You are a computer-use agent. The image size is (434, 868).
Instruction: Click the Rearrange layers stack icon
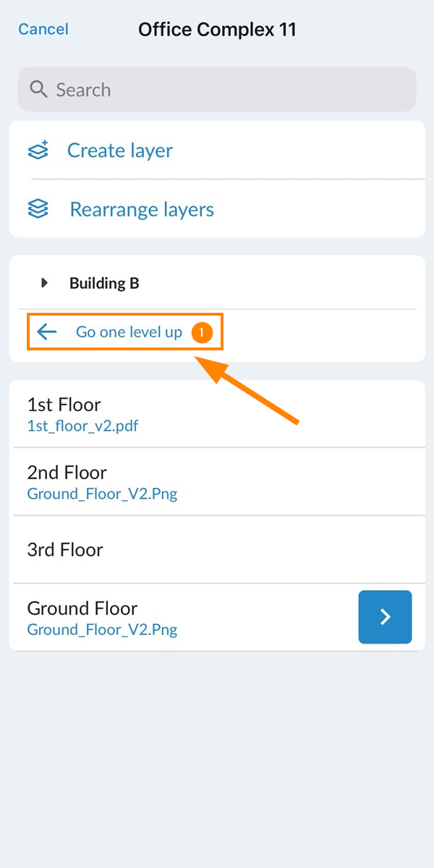coord(38,209)
